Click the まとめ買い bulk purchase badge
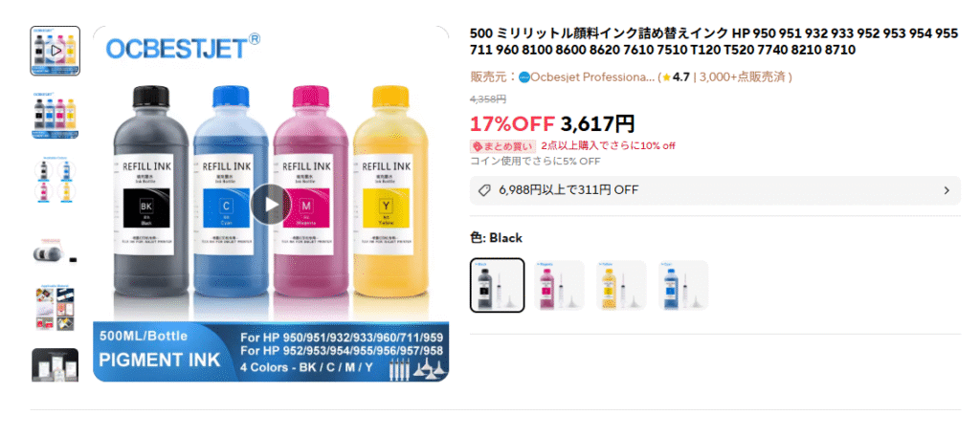Viewport: 980px width, 437px height. click(x=503, y=146)
